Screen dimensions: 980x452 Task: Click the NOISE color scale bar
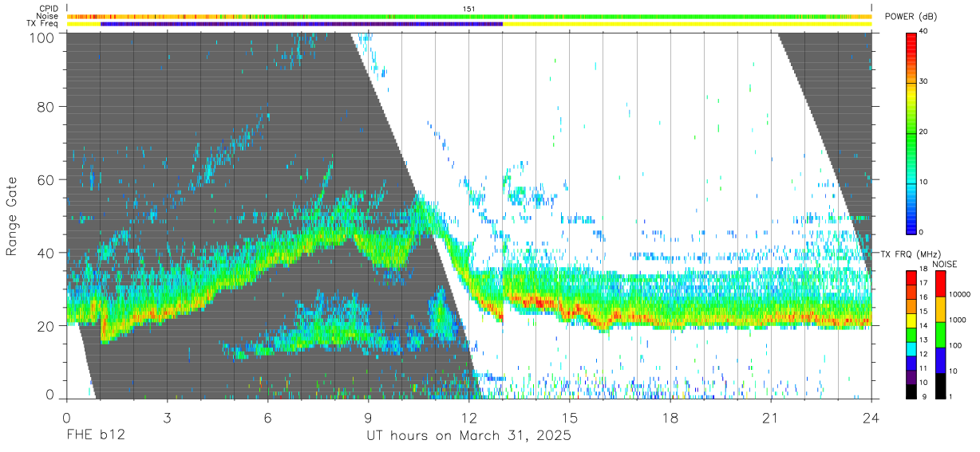tap(940, 333)
